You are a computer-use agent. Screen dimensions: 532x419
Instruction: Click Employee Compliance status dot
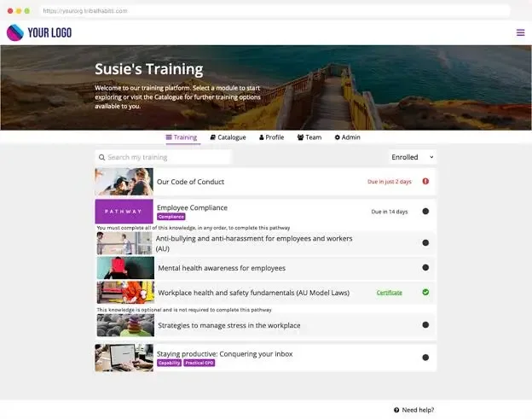click(x=425, y=211)
